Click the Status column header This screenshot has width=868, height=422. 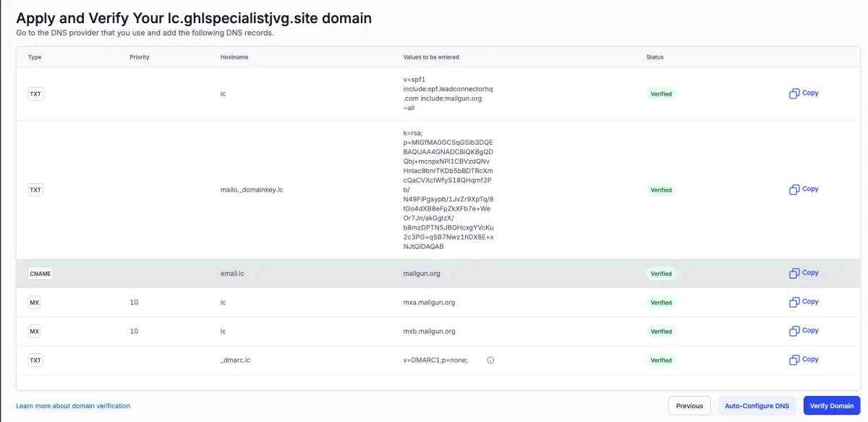[x=655, y=57]
